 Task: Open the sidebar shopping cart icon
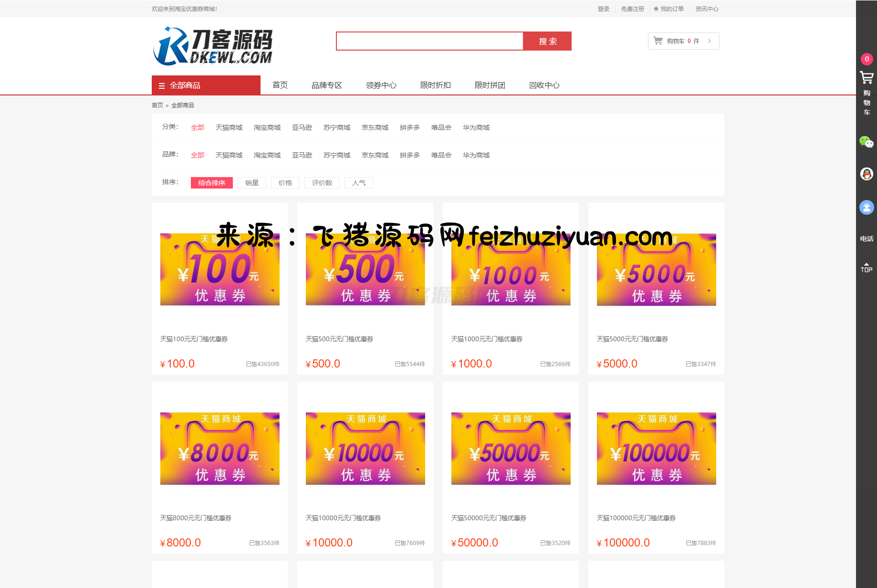coord(867,77)
